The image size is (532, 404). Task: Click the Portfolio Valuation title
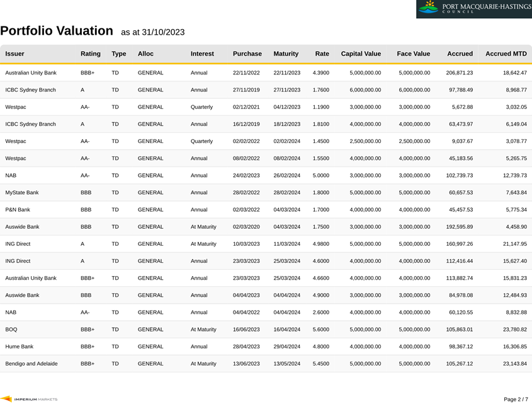click(x=57, y=31)
